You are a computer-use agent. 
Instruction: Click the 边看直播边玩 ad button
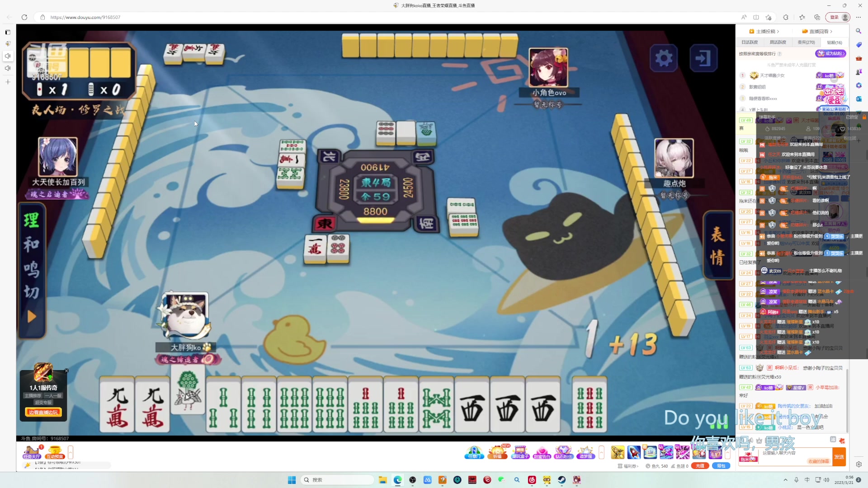point(43,412)
